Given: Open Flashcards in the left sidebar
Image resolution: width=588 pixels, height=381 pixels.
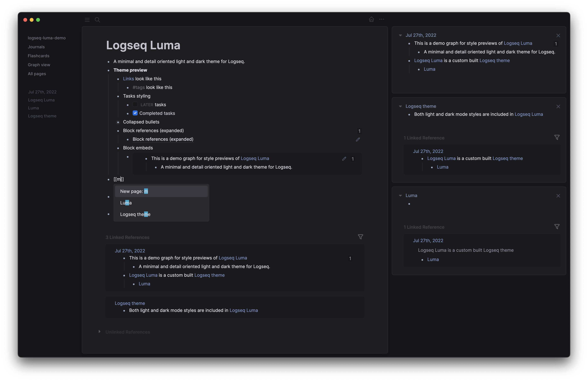Looking at the screenshot, I should 39,56.
